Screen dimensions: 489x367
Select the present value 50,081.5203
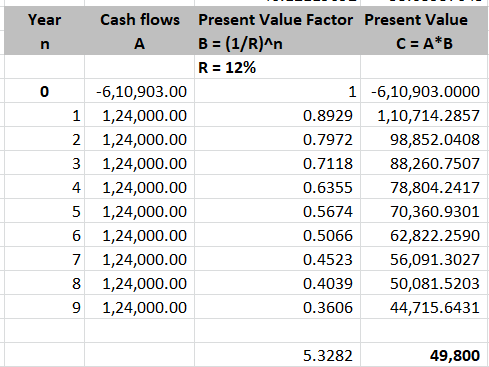(x=424, y=283)
